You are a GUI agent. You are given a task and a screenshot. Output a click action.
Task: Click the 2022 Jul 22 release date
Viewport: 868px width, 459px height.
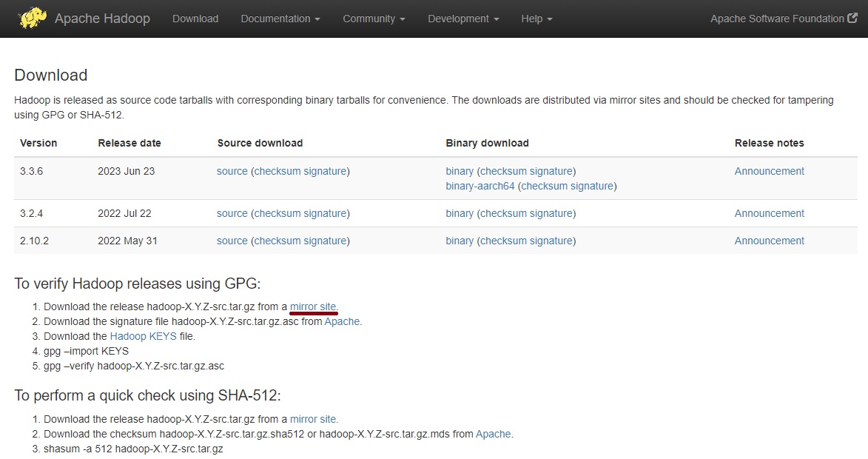click(124, 213)
